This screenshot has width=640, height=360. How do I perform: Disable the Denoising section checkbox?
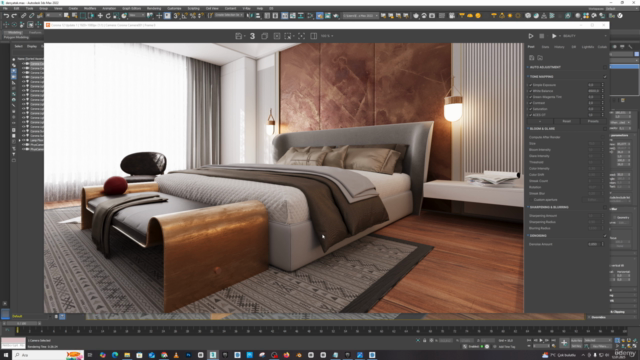(x=605, y=236)
